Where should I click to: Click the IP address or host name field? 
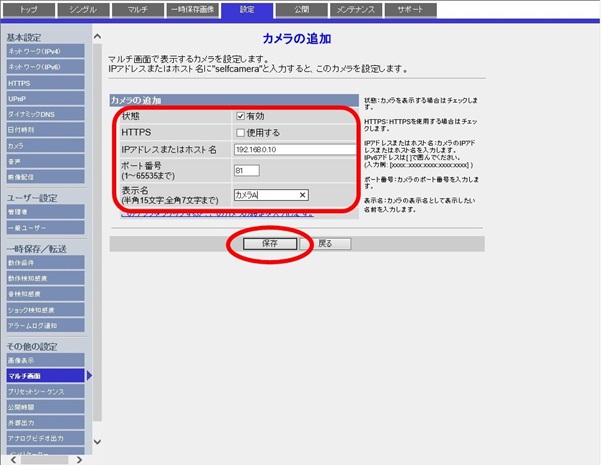pos(295,150)
